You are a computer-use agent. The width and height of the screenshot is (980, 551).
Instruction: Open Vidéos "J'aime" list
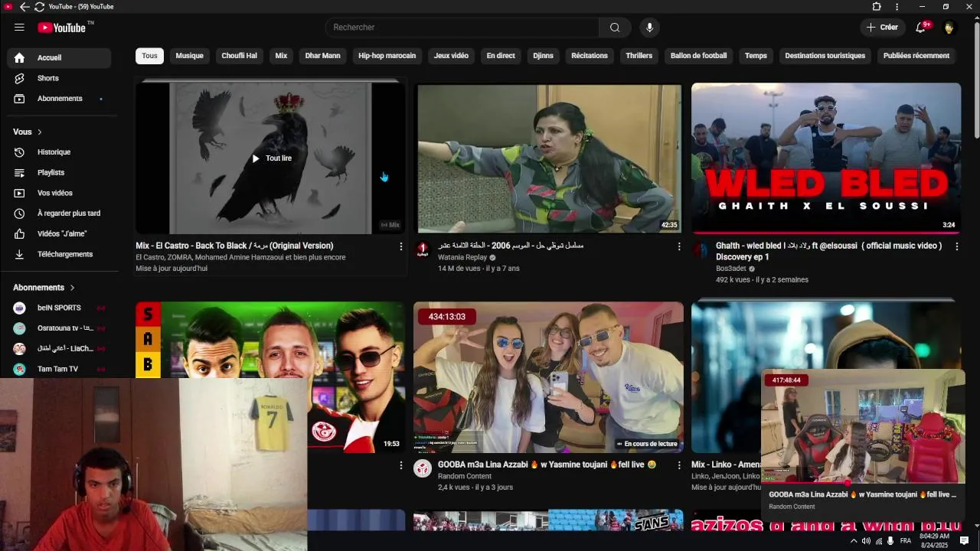click(59, 233)
